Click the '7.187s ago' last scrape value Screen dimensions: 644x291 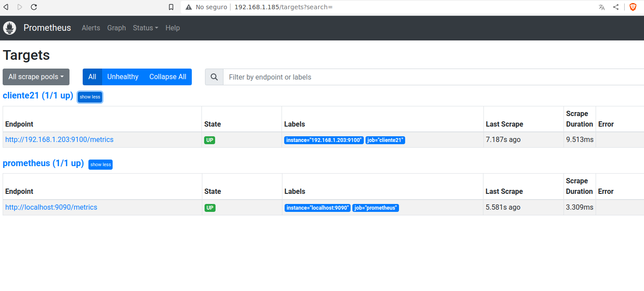point(503,140)
